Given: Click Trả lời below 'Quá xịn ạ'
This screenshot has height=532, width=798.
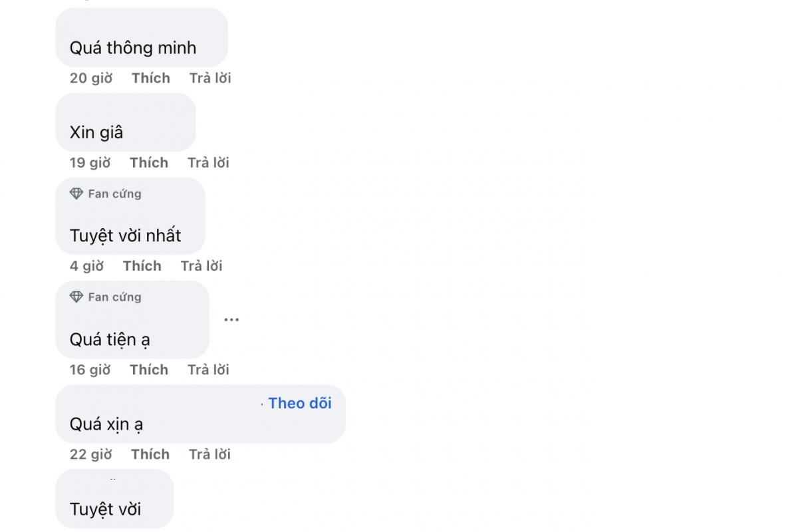Looking at the screenshot, I should pyautogui.click(x=210, y=454).
